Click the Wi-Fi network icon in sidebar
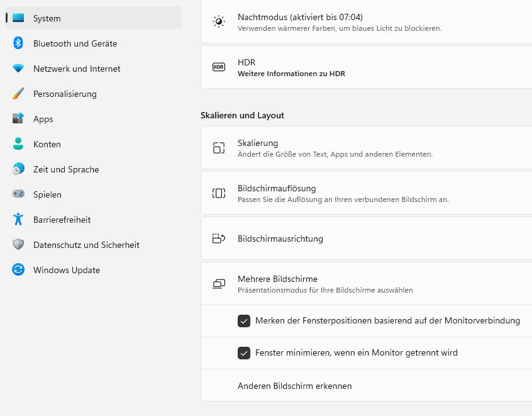The width and height of the screenshot is (532, 416). (x=18, y=68)
